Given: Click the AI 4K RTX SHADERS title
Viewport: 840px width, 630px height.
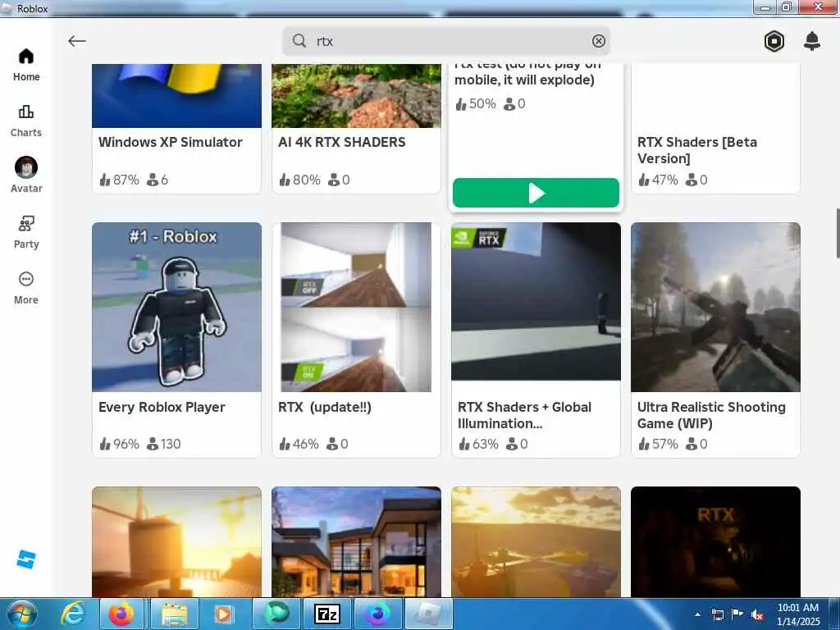Looking at the screenshot, I should click(x=342, y=142).
